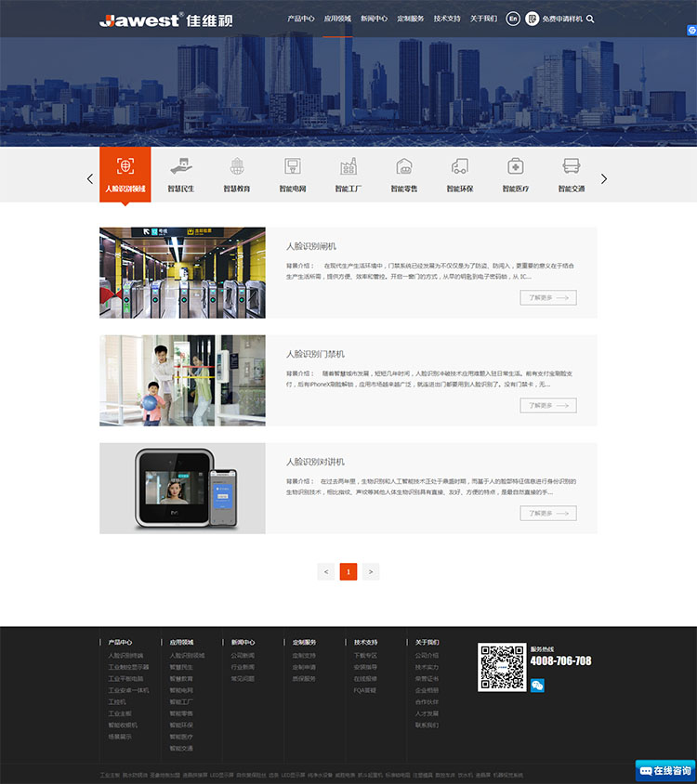Go to next page with the > arrow
Screen dimensions: 697x784
coord(371,572)
